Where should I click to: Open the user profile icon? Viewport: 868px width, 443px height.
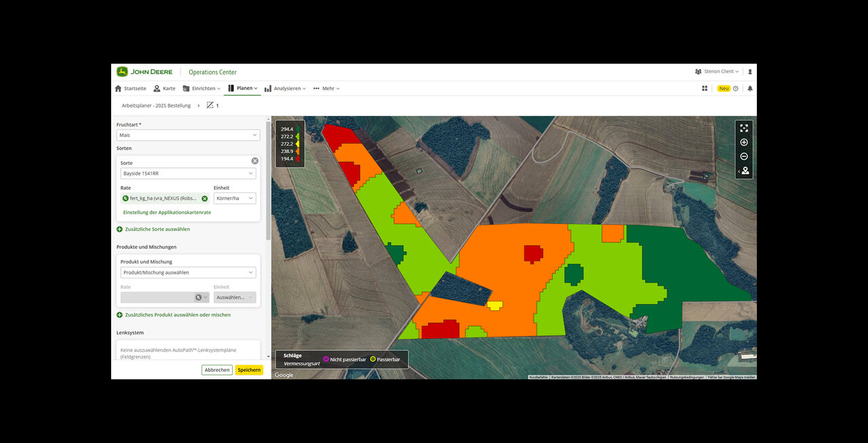coord(750,71)
